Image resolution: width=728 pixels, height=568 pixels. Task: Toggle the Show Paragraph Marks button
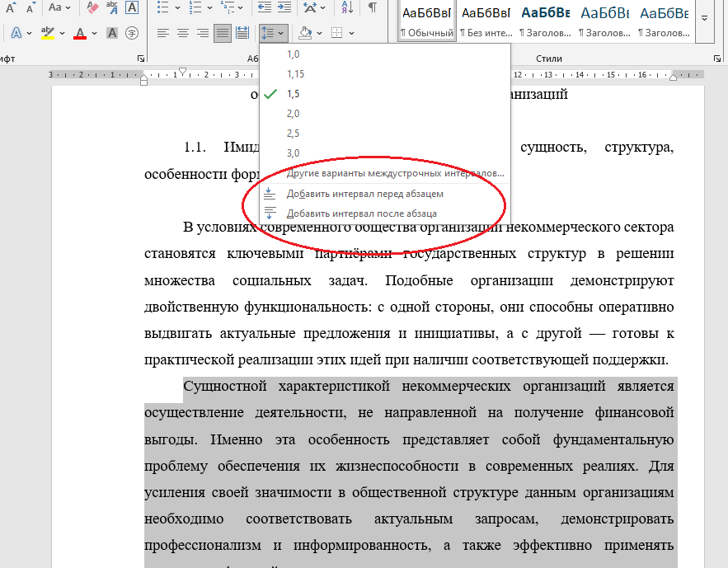pos(372,8)
